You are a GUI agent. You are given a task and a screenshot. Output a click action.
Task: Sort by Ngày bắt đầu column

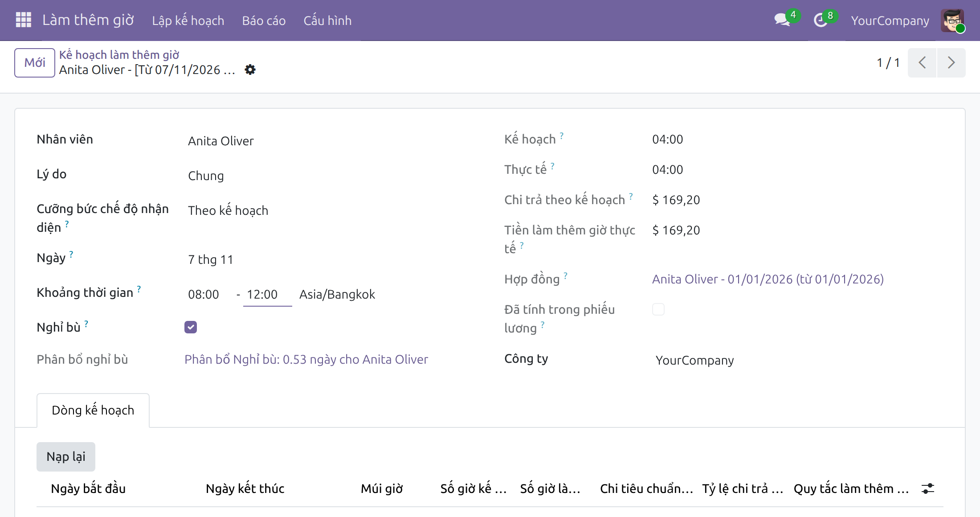(x=88, y=488)
